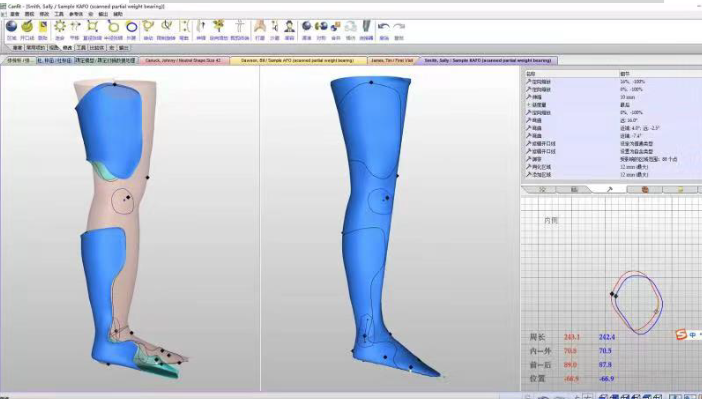This screenshot has width=702, height=399.
Task: Click the yellow flower-shaped tool icon
Action: coord(218,27)
